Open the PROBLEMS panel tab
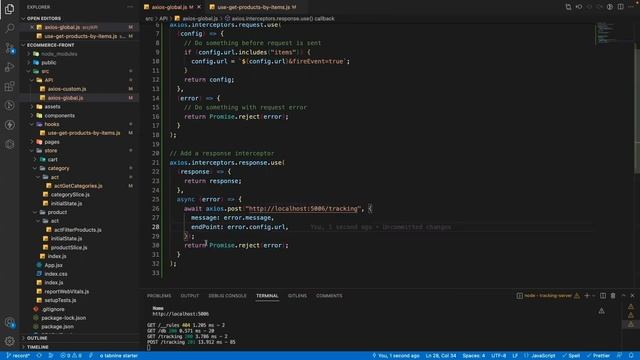640x360 pixels. coord(159,296)
